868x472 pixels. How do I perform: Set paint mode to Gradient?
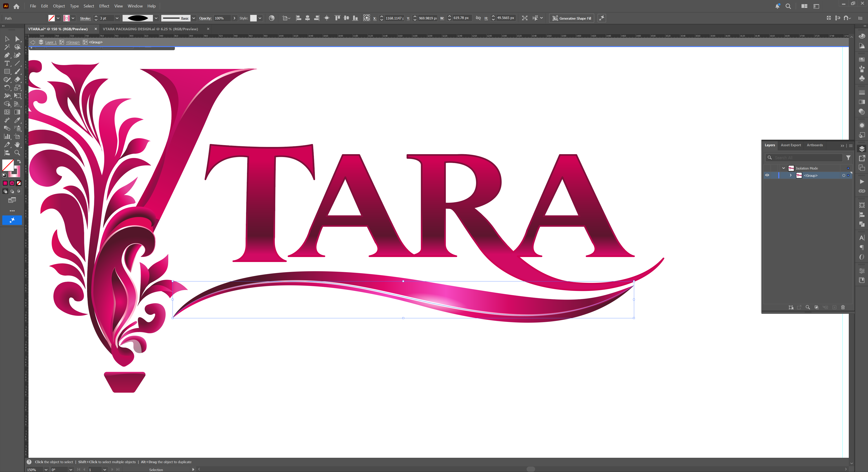pyautogui.click(x=12, y=183)
